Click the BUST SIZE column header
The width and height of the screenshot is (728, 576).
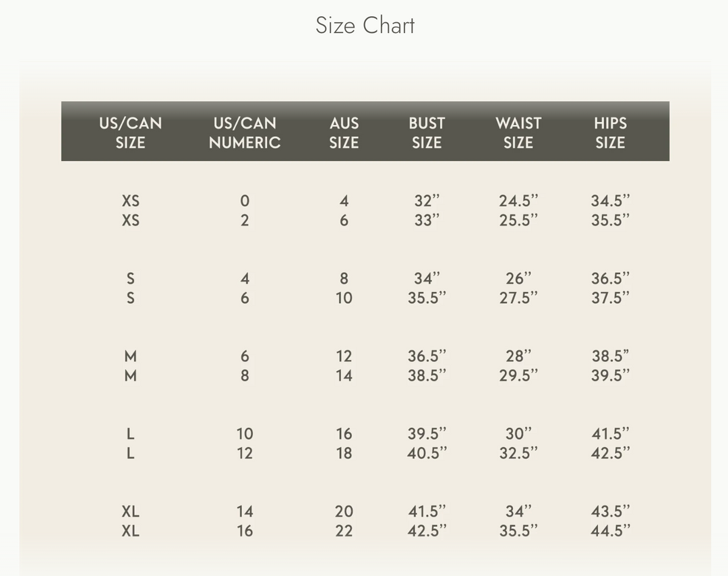[x=427, y=133]
